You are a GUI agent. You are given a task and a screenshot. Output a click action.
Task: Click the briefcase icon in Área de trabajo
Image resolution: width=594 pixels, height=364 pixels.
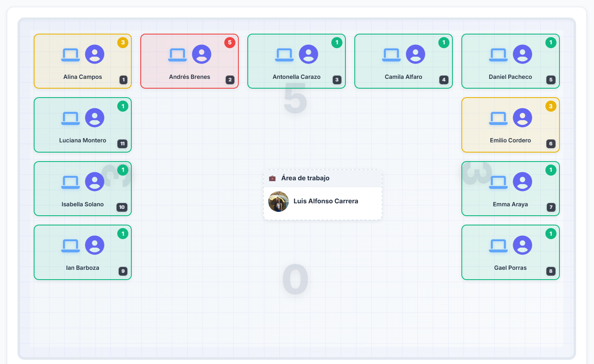tap(272, 178)
